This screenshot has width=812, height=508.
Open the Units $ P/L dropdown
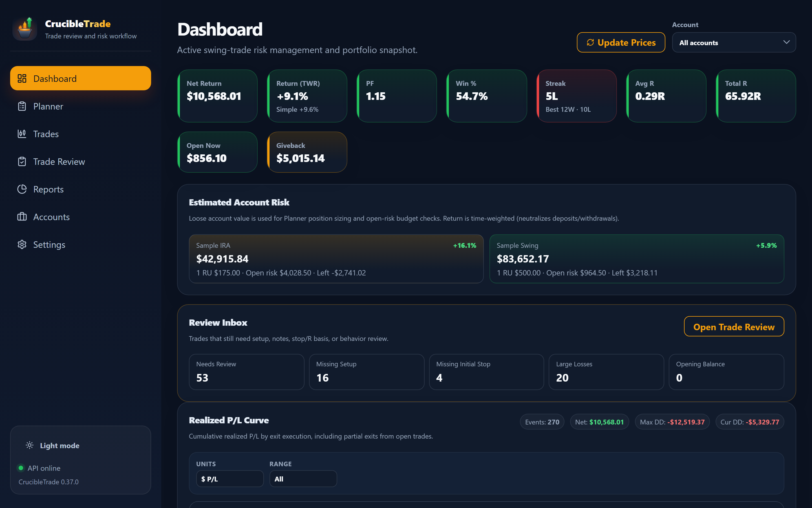pyautogui.click(x=230, y=479)
